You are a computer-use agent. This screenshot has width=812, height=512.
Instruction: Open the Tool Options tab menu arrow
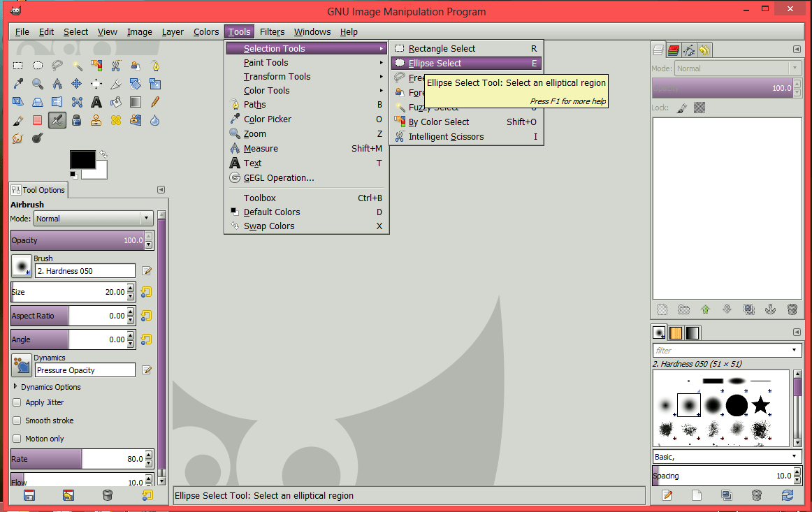pyautogui.click(x=161, y=190)
